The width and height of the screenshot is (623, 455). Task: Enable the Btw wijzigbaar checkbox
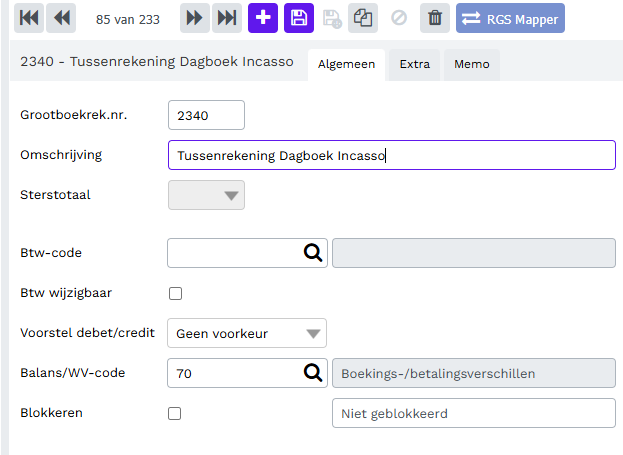click(x=176, y=293)
